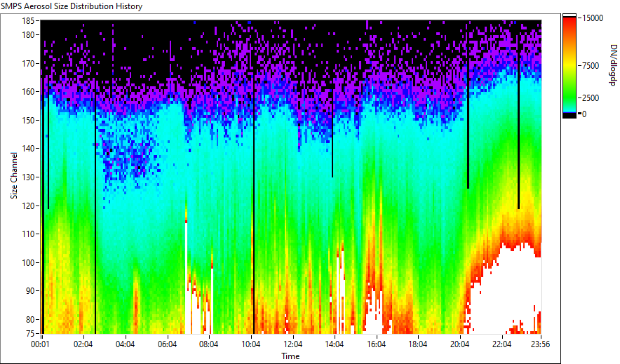Screen dimensions: 620x364
Task: Click the 10:04 time axis label
Action: 250,344
